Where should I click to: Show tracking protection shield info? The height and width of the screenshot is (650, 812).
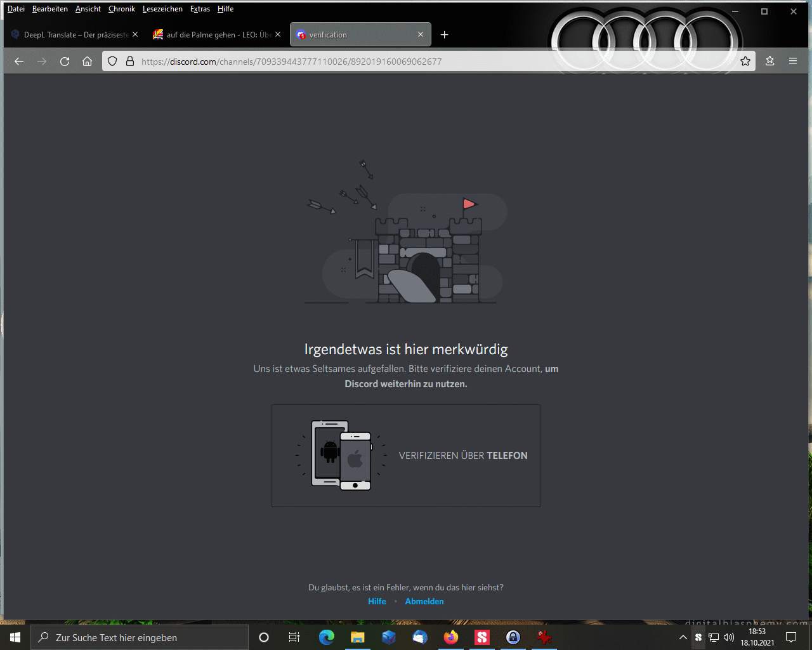tap(112, 62)
